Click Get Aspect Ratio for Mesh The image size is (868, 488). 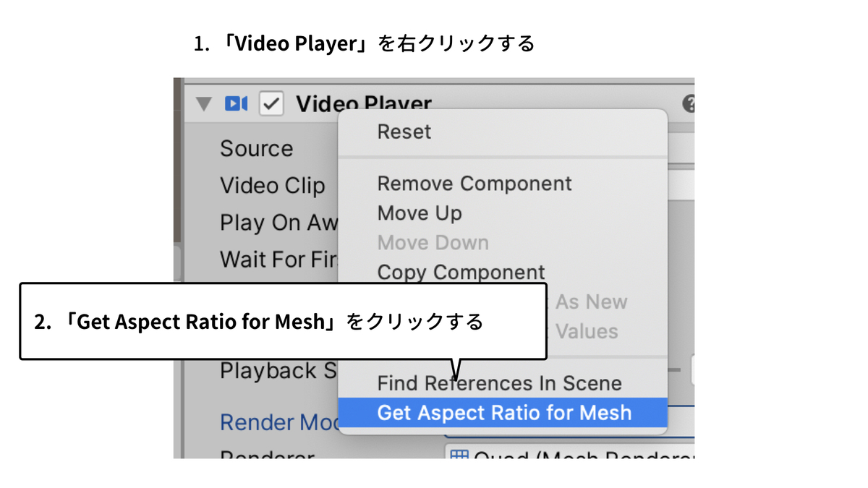point(504,413)
